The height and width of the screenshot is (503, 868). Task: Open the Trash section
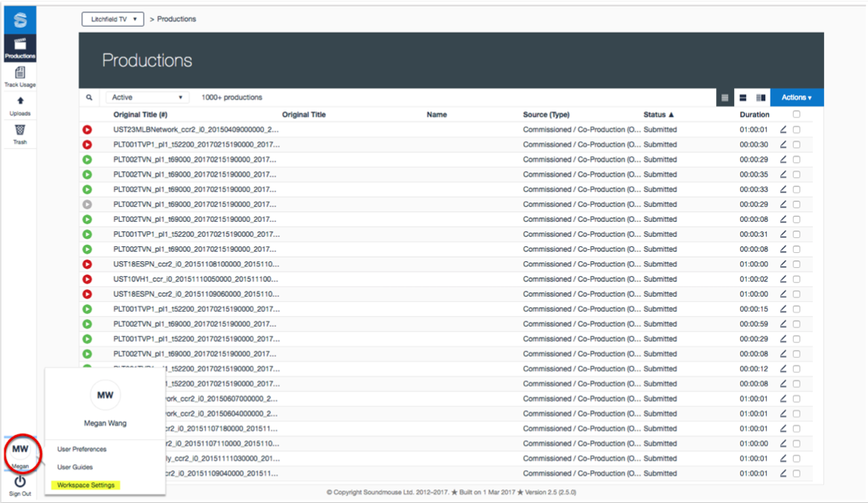[x=20, y=135]
